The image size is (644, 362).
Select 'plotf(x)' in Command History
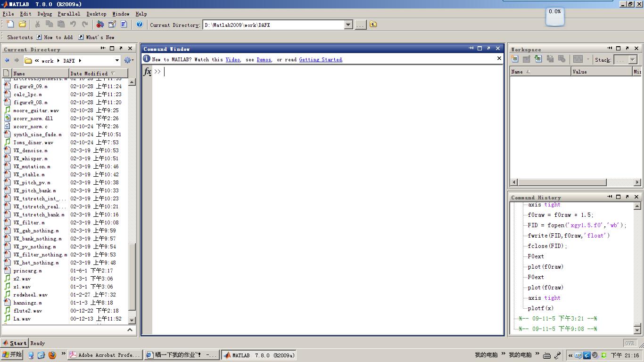pyautogui.click(x=541, y=308)
